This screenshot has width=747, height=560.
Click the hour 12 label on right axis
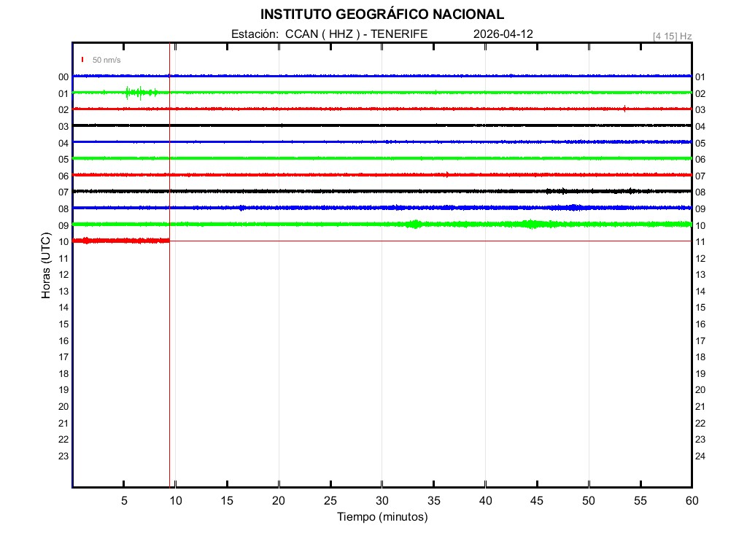700,259
